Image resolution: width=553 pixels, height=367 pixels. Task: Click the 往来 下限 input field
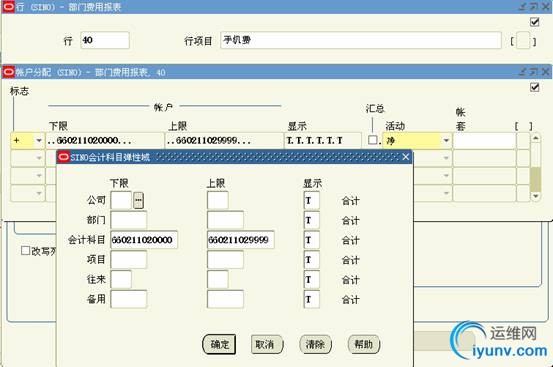(121, 279)
